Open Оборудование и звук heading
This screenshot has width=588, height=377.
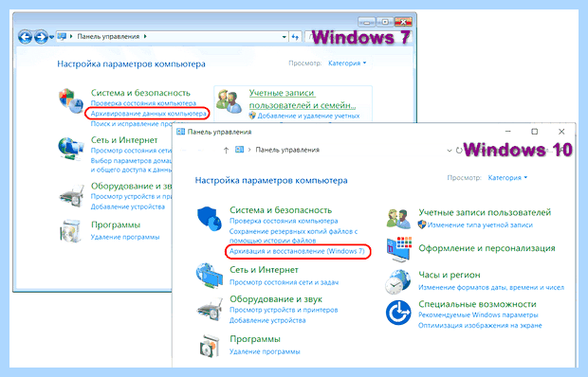coord(276,299)
